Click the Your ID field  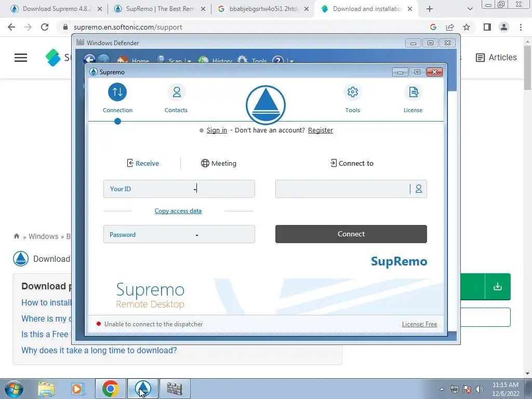(179, 189)
